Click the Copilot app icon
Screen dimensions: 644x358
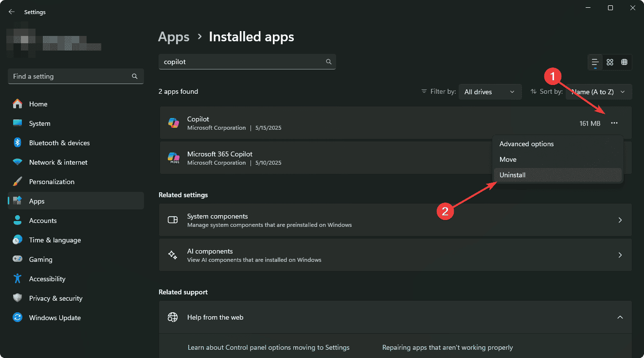click(x=173, y=123)
